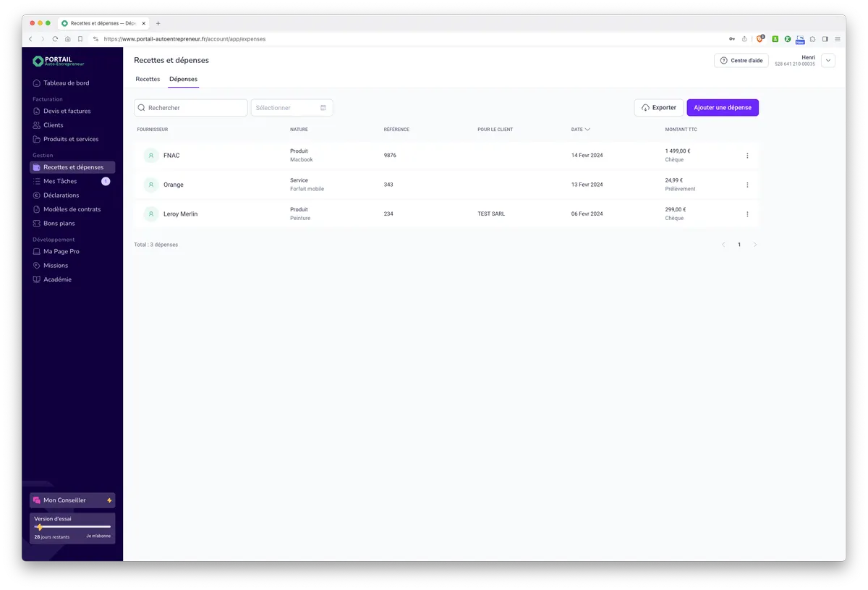Open the three-dot menu for Leroy Merlin
This screenshot has height=590, width=868.
(747, 214)
